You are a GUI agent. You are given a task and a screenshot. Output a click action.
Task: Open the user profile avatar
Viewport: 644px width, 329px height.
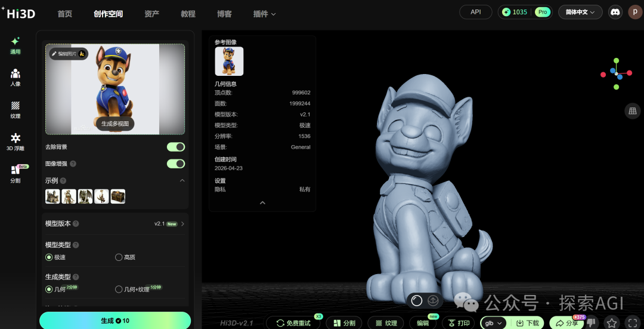click(635, 12)
